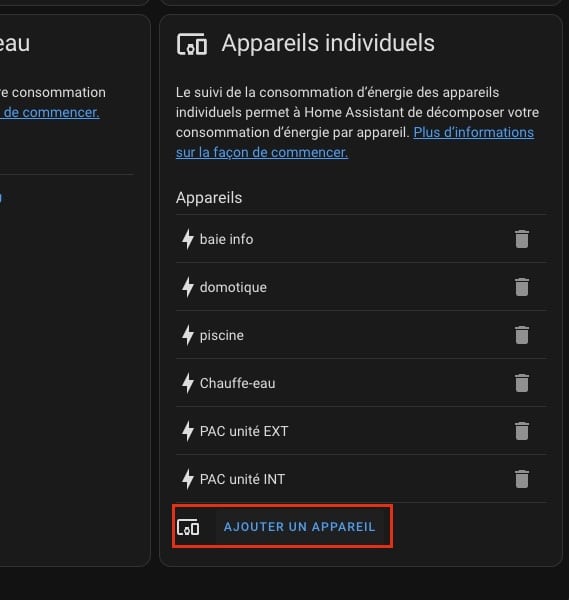Click the devices icon beside Appareils individuels

click(x=192, y=44)
